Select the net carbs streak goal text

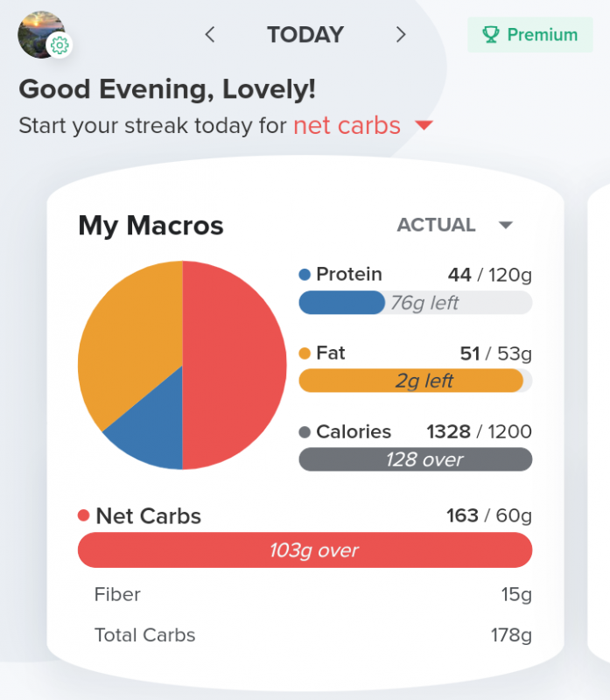[347, 126]
